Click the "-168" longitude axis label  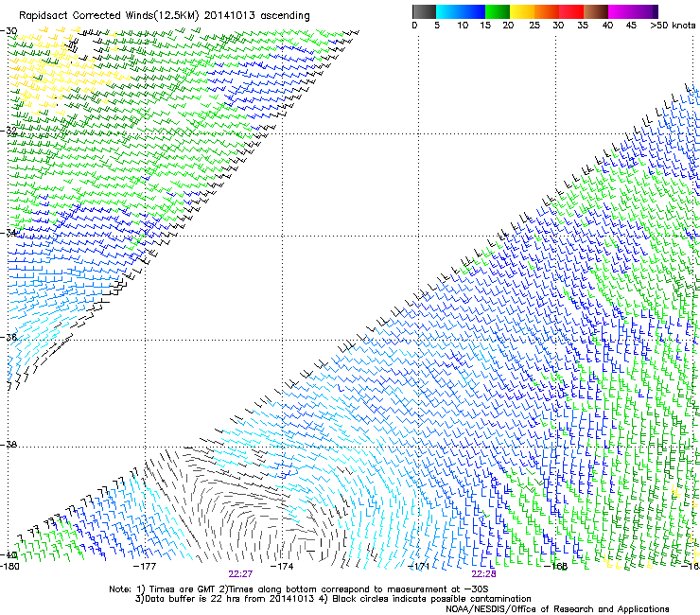pyautogui.click(x=556, y=567)
